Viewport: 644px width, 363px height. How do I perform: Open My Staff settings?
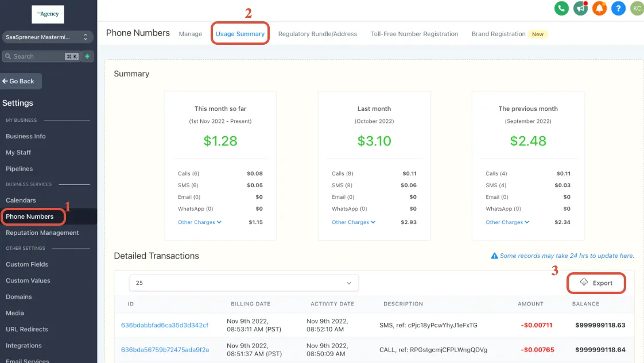pos(18,153)
